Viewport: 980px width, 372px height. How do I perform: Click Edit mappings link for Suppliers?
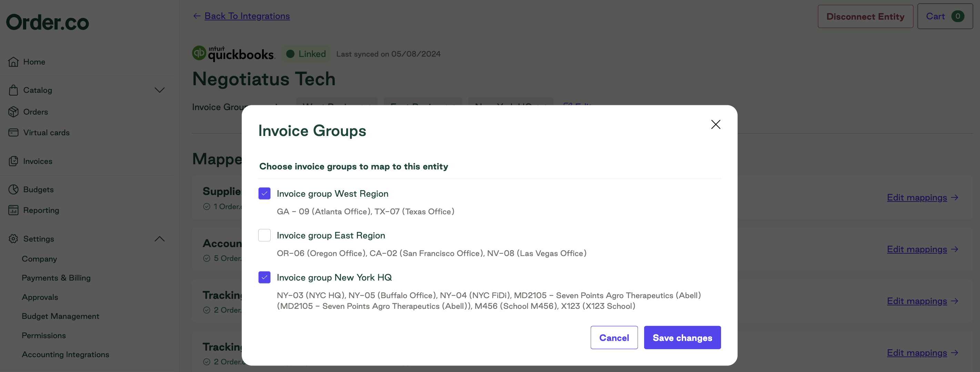pos(922,197)
